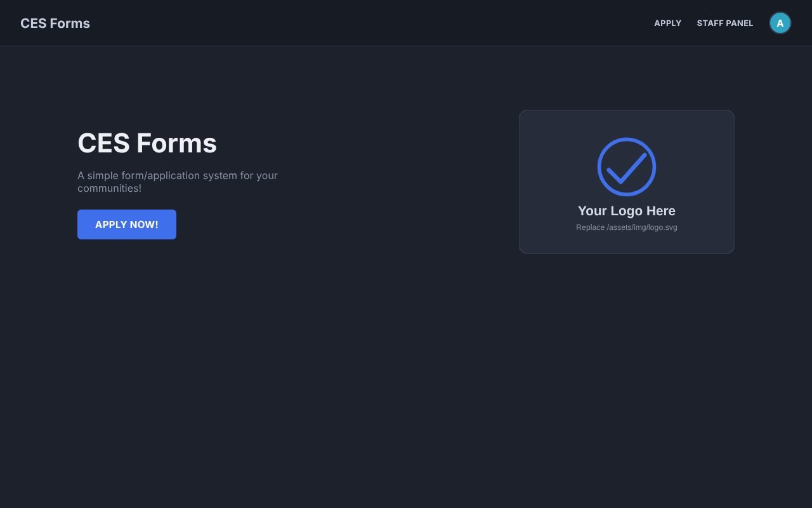Screen dimensions: 812x508
Task: Click the tagline about simple form/application system
Action: pyautogui.click(x=178, y=182)
